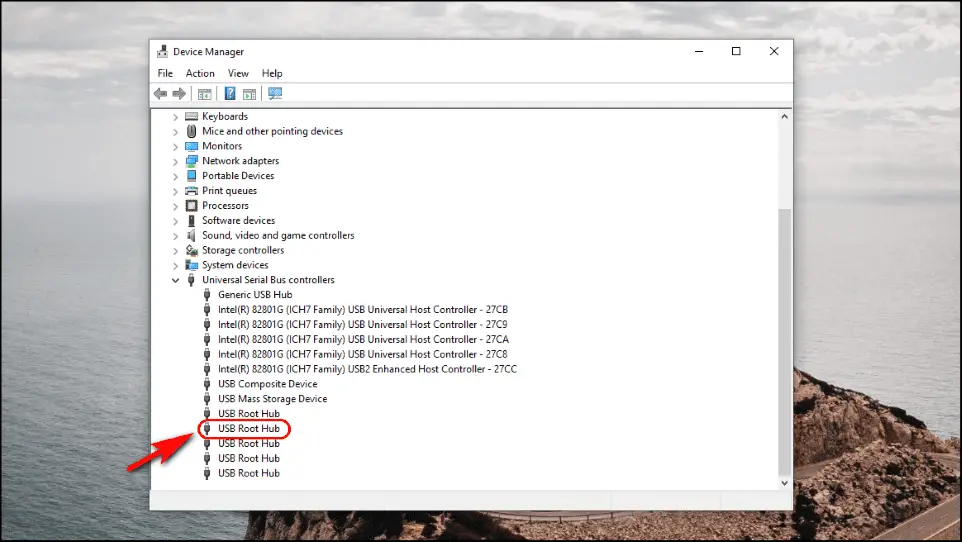This screenshot has width=962, height=542.
Task: Click the plug icon beside Generic USB Hub
Action: [207, 295]
